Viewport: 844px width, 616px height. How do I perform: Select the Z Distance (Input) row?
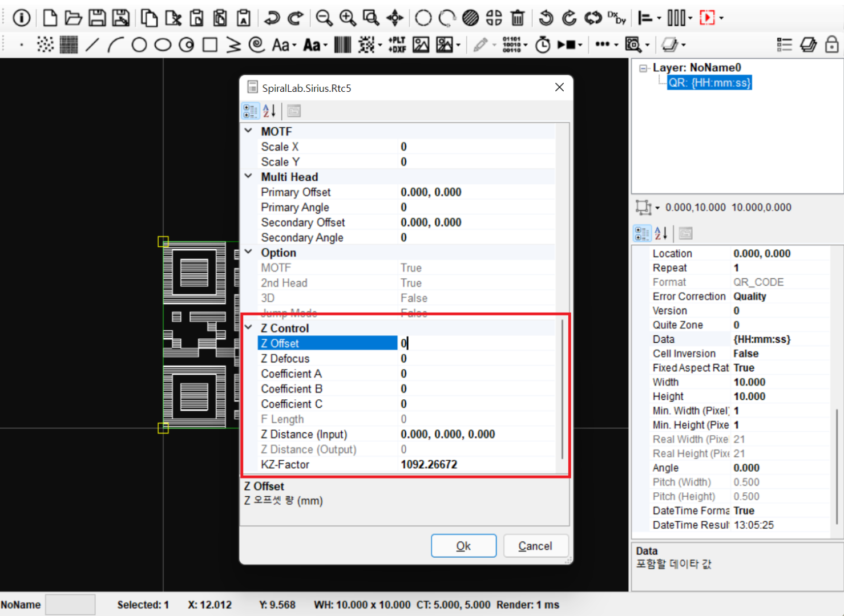pos(406,434)
